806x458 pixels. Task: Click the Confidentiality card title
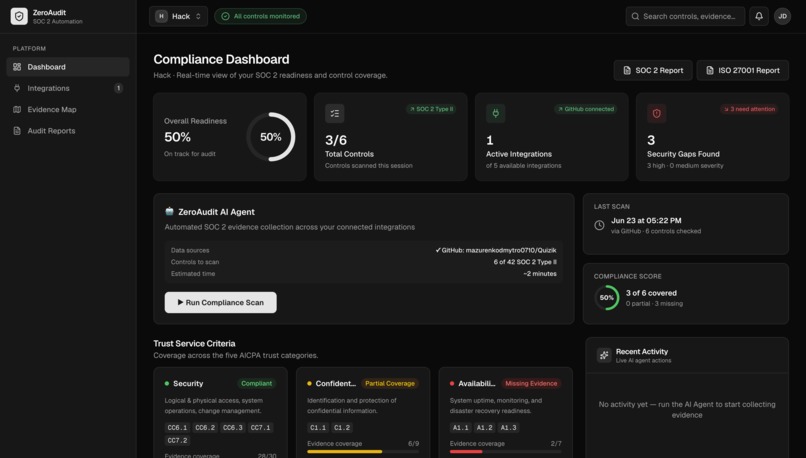pyautogui.click(x=336, y=383)
